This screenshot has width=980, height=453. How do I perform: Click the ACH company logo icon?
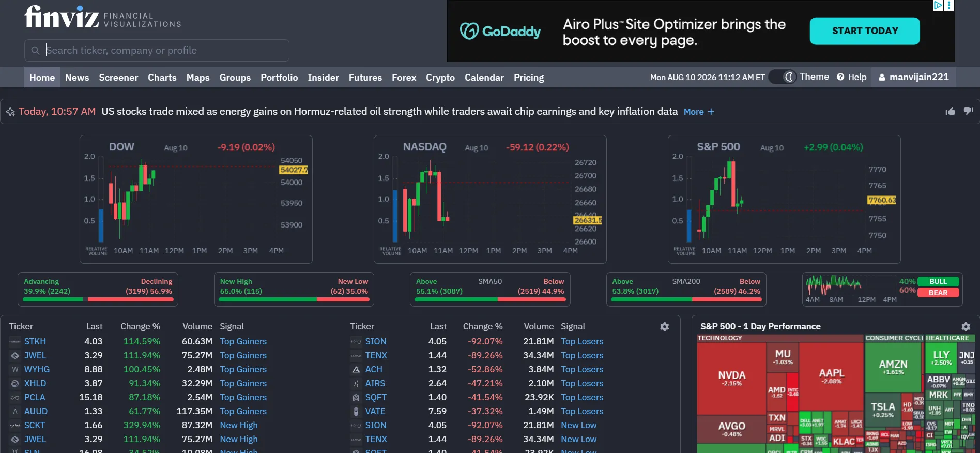[356, 370]
